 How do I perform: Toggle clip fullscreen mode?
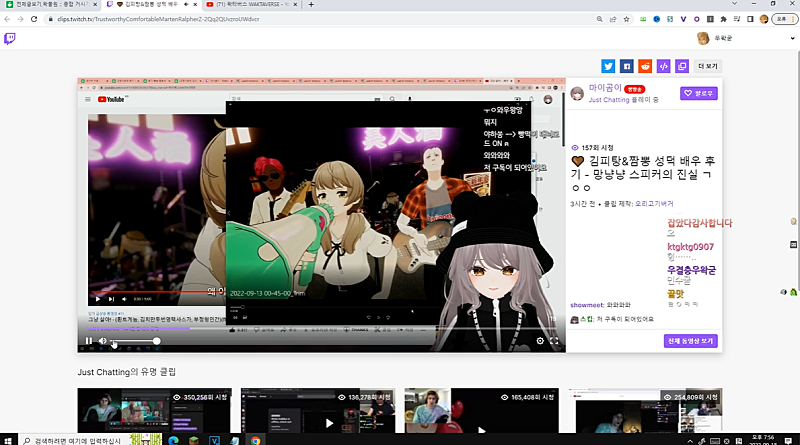click(554, 341)
